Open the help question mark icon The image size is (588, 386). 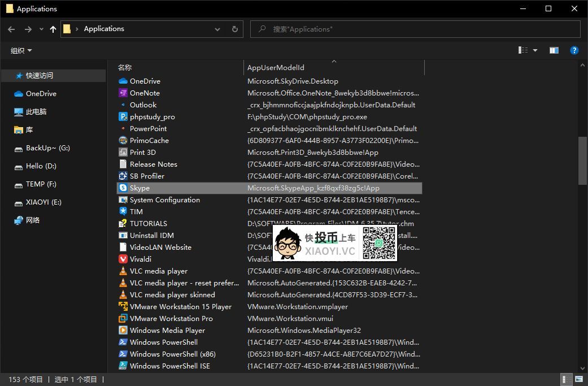(x=574, y=50)
